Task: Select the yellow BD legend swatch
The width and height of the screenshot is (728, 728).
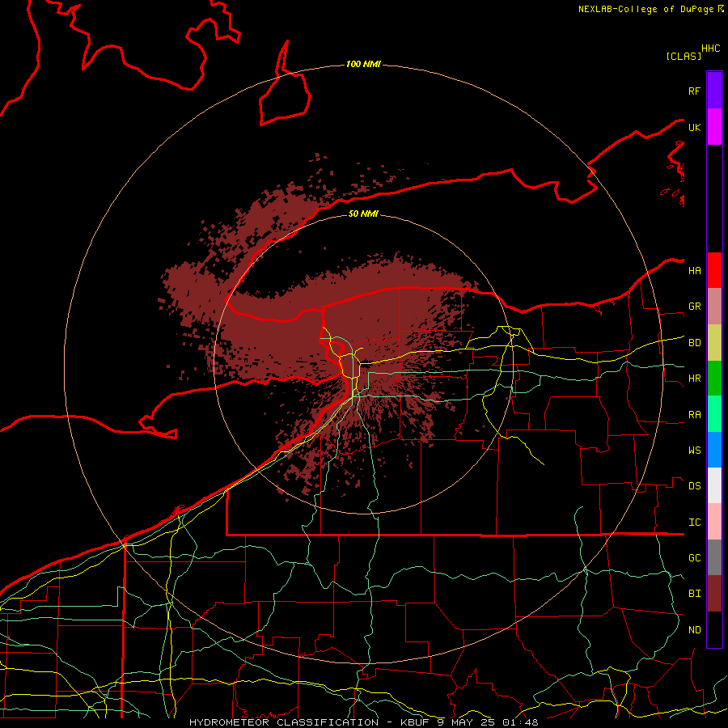Action: point(714,343)
